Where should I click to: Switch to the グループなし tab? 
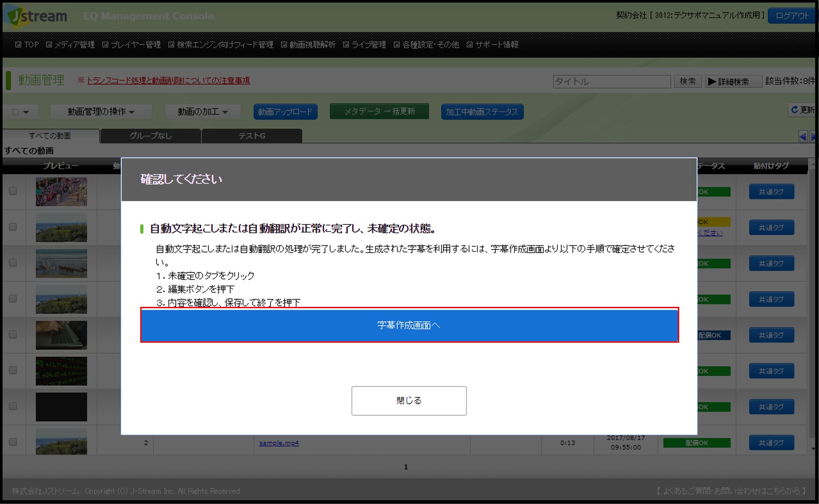click(151, 136)
